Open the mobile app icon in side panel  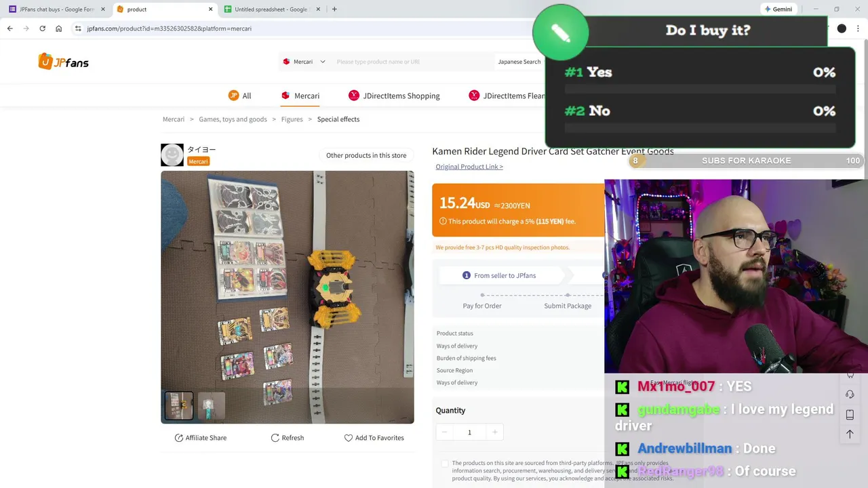pyautogui.click(x=850, y=414)
